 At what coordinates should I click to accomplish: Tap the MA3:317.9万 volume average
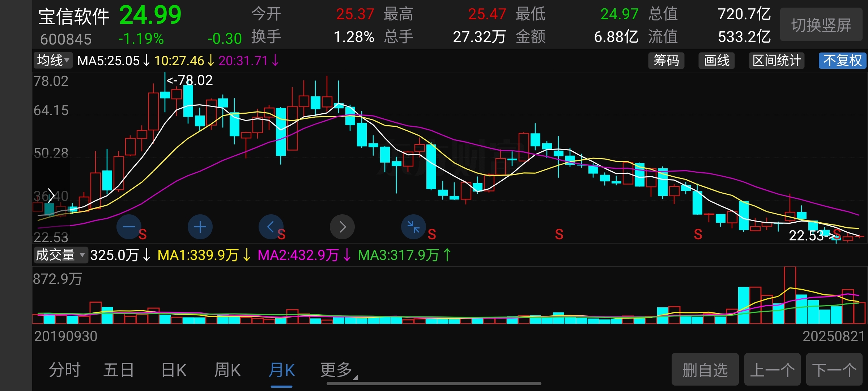(398, 255)
